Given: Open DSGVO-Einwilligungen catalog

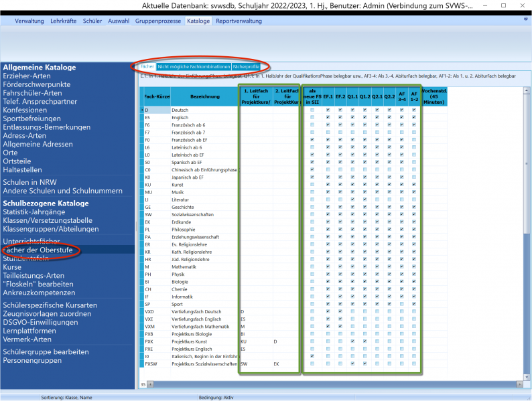Looking at the screenshot, I should point(40,323).
